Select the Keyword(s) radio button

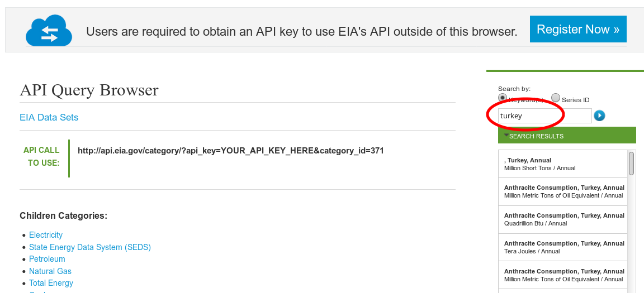(503, 98)
